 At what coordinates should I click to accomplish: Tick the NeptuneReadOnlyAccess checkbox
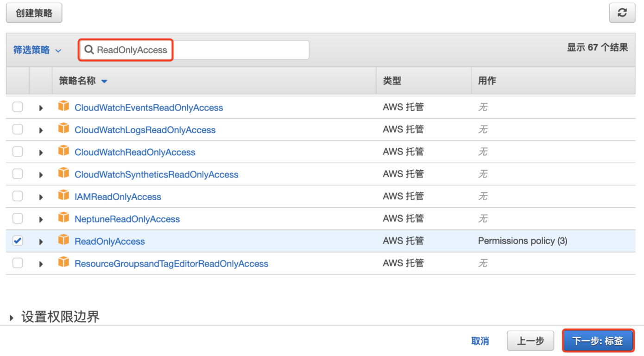(18, 218)
